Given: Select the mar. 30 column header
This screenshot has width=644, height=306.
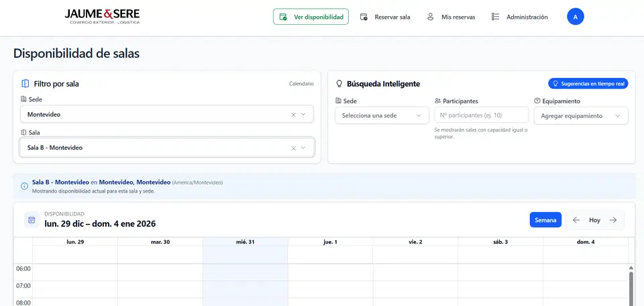Looking at the screenshot, I should (160, 242).
